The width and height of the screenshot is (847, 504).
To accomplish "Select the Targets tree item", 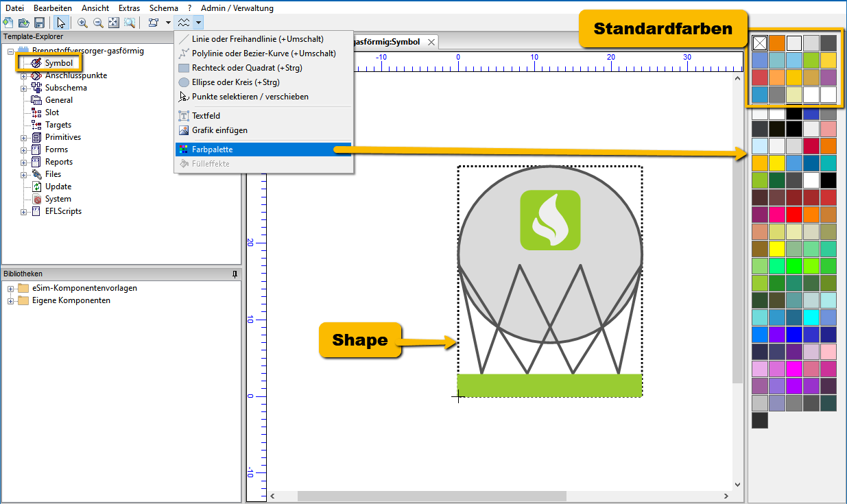I will click(x=58, y=125).
